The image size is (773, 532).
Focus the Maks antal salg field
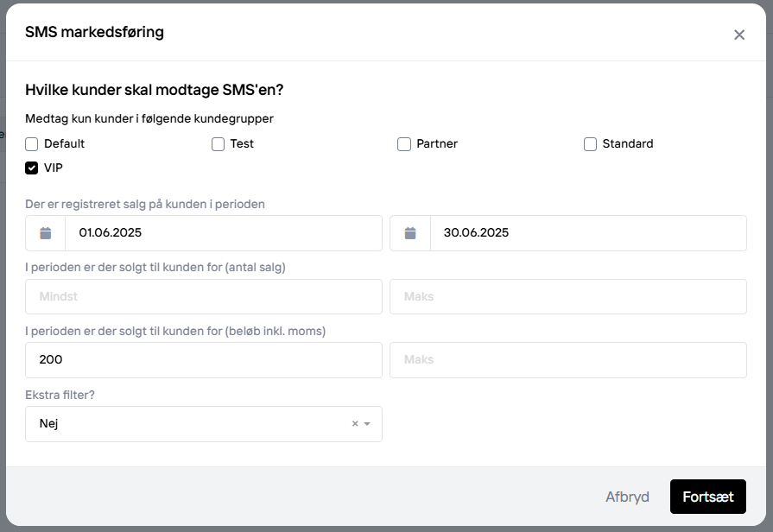point(568,297)
